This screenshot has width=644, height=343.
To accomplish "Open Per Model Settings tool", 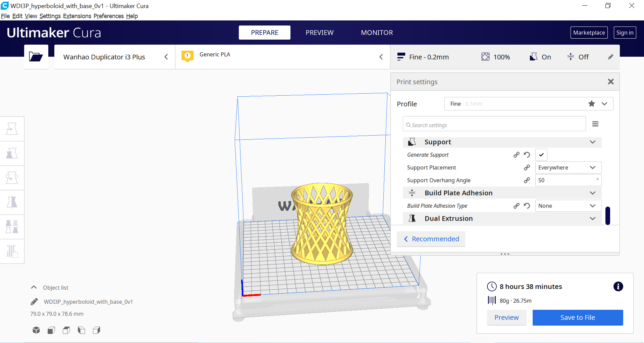I will 12,227.
